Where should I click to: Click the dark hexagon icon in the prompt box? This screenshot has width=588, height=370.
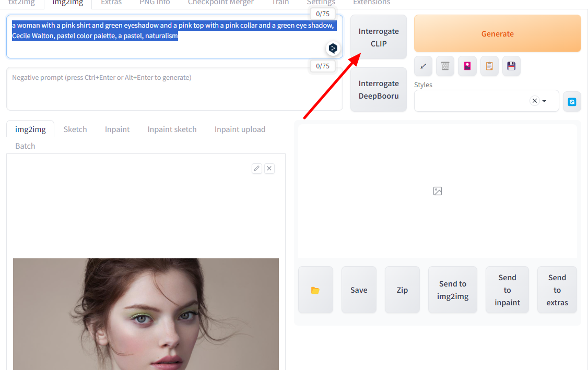click(x=333, y=48)
